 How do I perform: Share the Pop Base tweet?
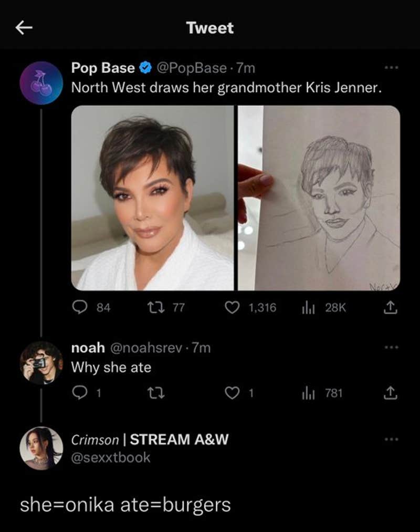390,308
